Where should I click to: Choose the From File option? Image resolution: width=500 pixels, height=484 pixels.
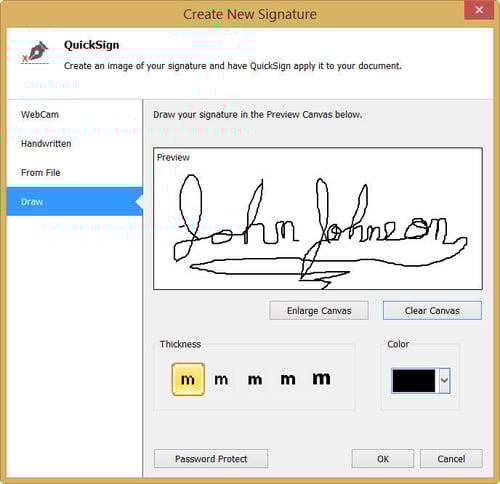[x=40, y=173]
